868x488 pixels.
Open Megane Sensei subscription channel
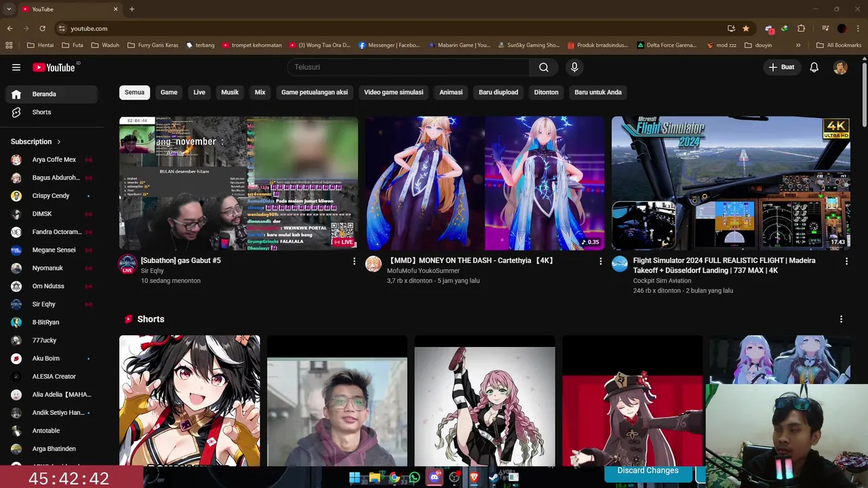pyautogui.click(x=52, y=250)
